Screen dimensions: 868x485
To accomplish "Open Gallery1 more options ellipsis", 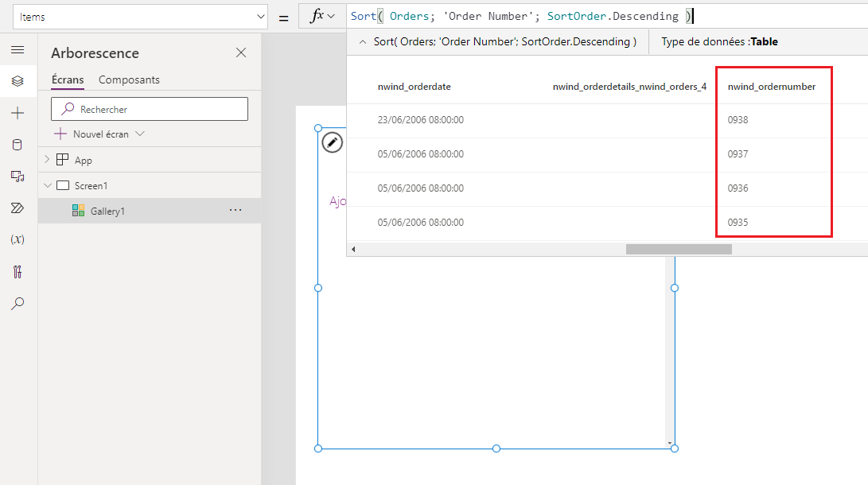I will click(235, 210).
